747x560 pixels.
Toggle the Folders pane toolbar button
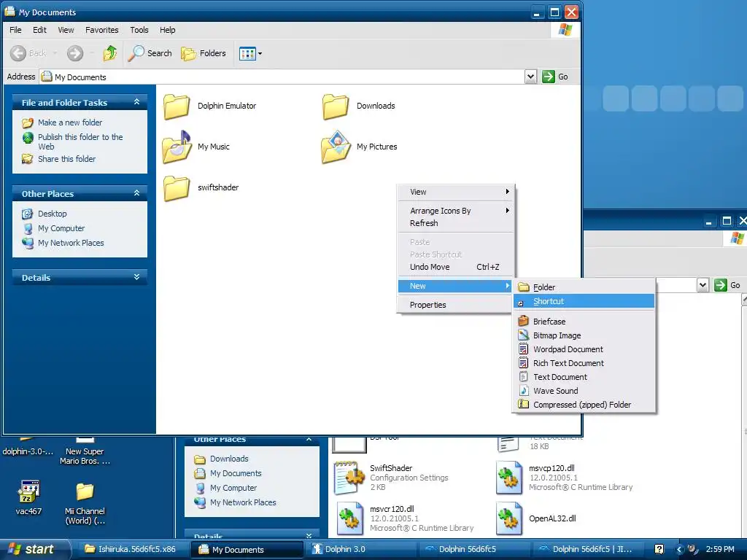[x=204, y=53]
